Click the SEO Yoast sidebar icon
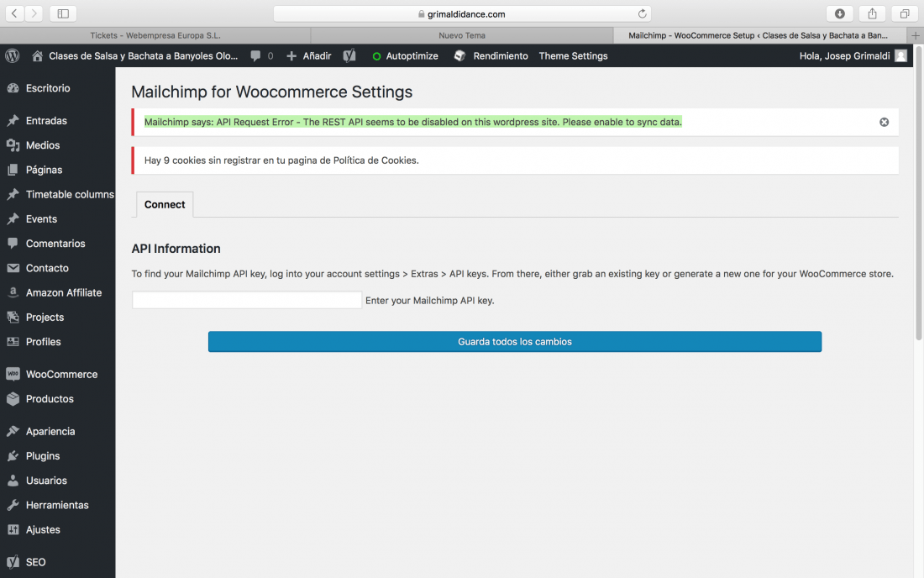924x578 pixels. pos(13,562)
